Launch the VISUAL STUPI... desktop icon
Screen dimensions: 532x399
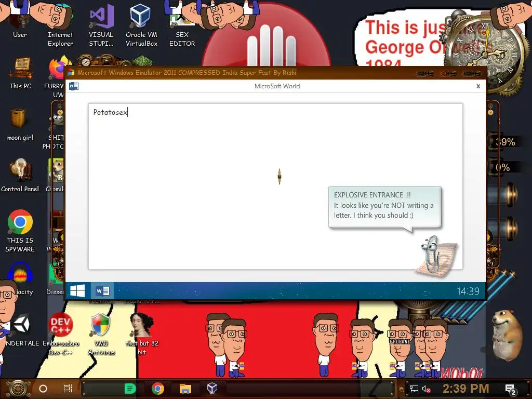tap(101, 25)
